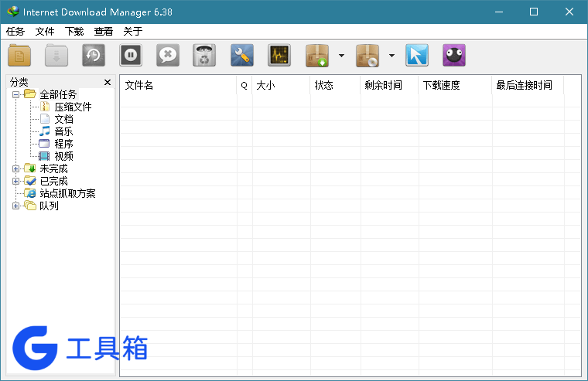This screenshot has height=381, width=588.
Task: Expand the 未完成 tree node
Action: (x=15, y=169)
